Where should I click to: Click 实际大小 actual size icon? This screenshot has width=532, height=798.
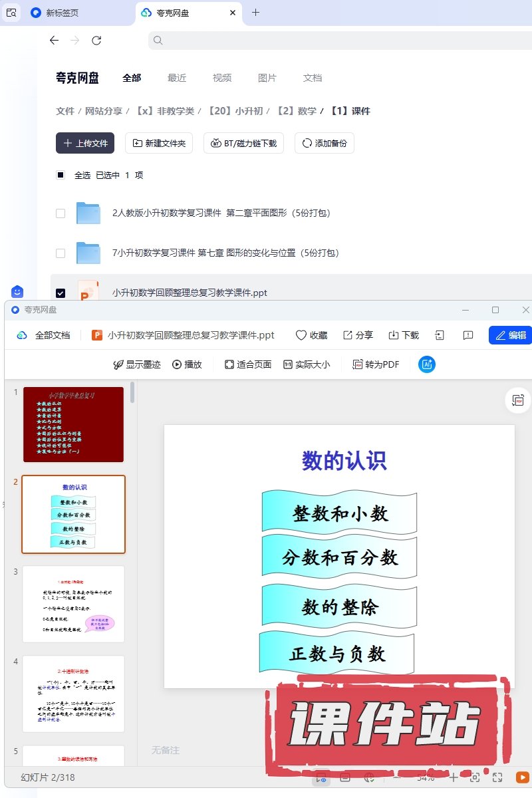(288, 364)
